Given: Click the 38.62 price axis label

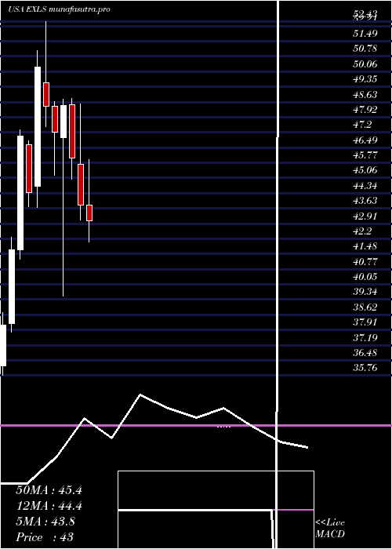Looking at the screenshot, I should coord(365,307).
